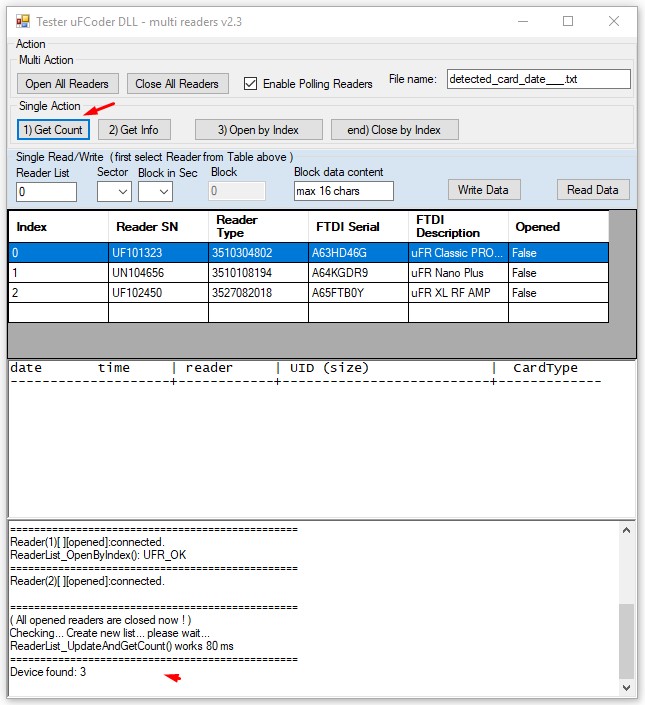Click Opened False cell for UF101323 row
The width and height of the screenshot is (645, 705).
coord(558,253)
